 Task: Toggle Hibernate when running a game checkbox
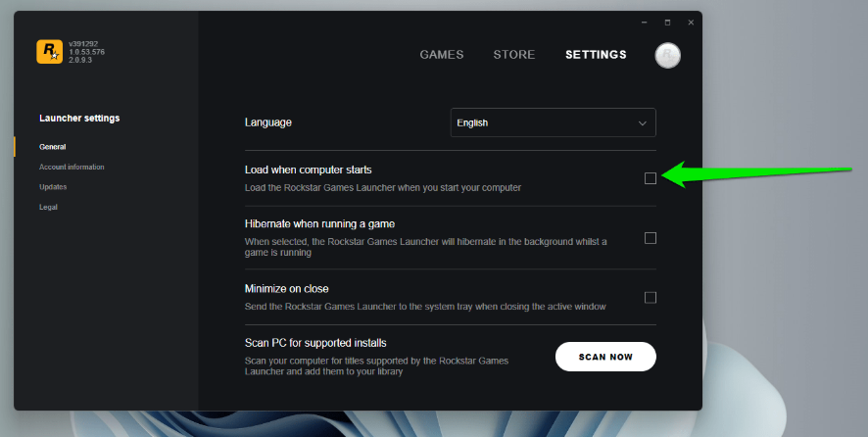pyautogui.click(x=651, y=238)
